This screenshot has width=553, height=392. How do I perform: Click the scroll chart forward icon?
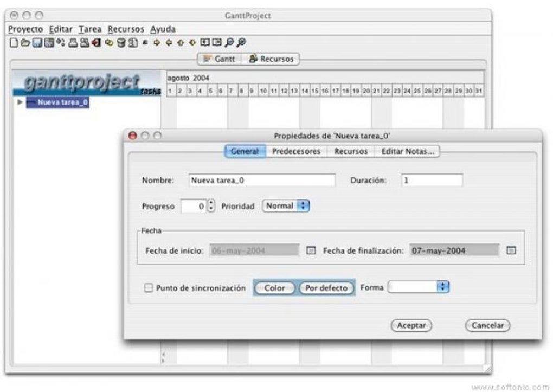pos(217,42)
